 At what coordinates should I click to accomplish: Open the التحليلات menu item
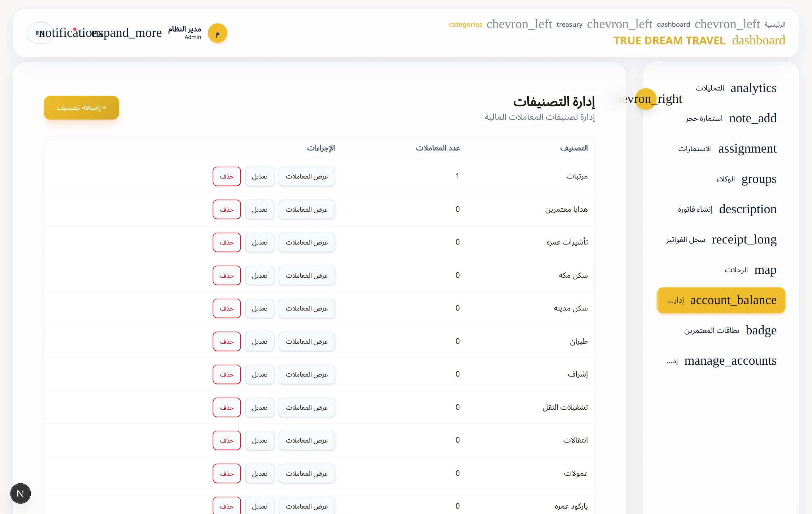coord(710,88)
